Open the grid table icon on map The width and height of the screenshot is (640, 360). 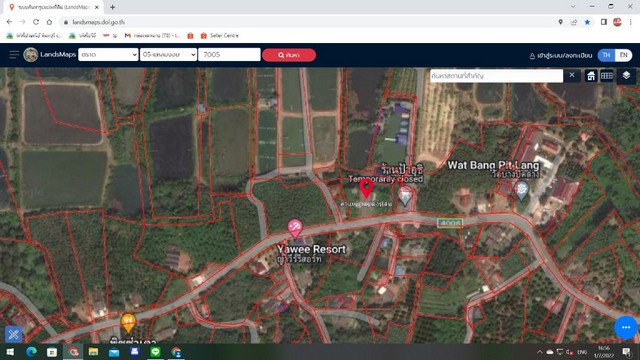tap(607, 76)
